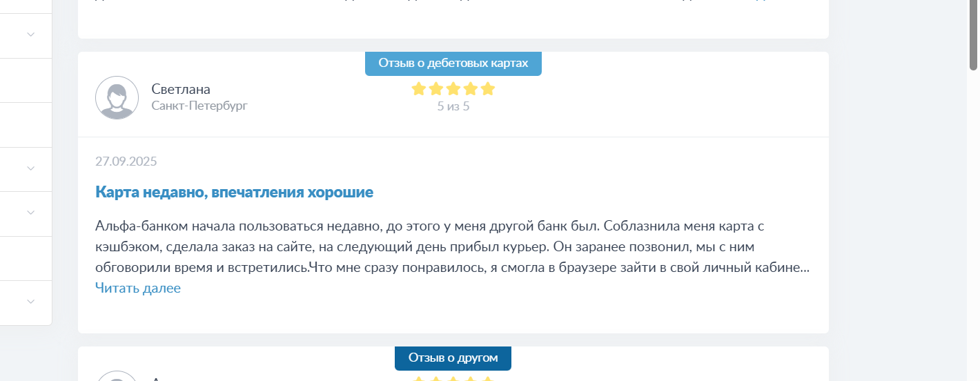
Task: Expand the sidebar chevron beside the review date
Action: click(x=30, y=168)
